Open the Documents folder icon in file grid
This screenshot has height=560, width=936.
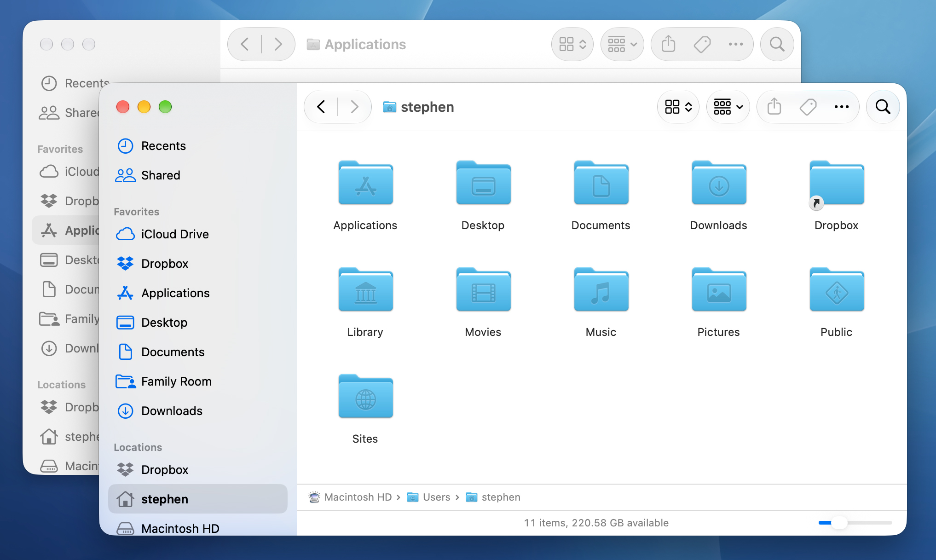coord(601,183)
